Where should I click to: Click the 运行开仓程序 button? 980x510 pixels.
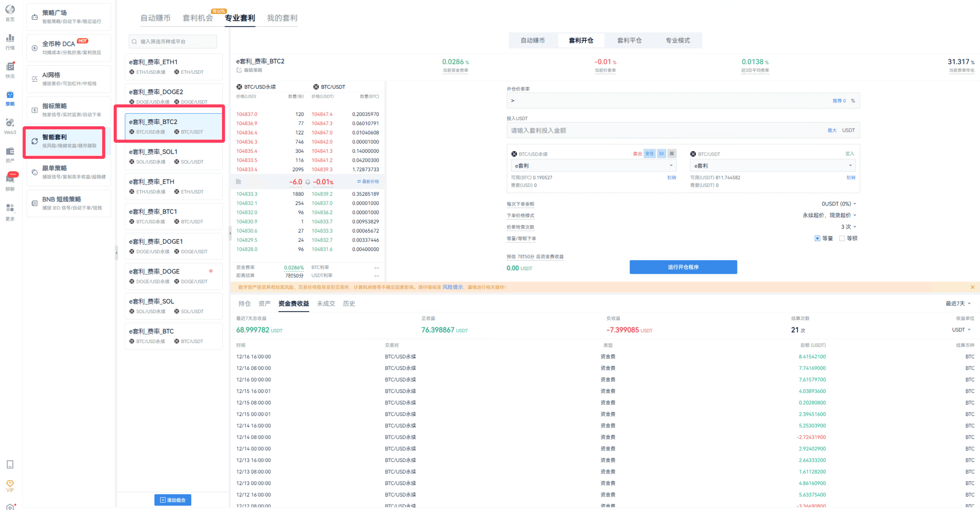click(x=683, y=267)
